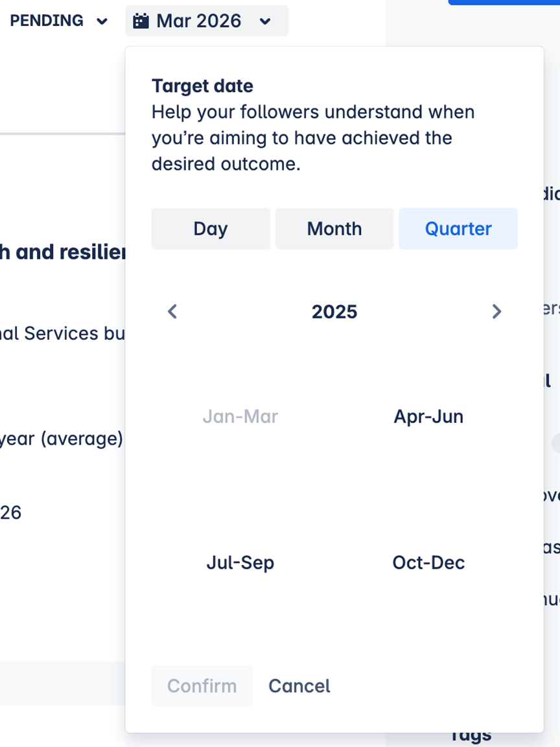
Task: Advance to next year with right arrow
Action: (496, 312)
